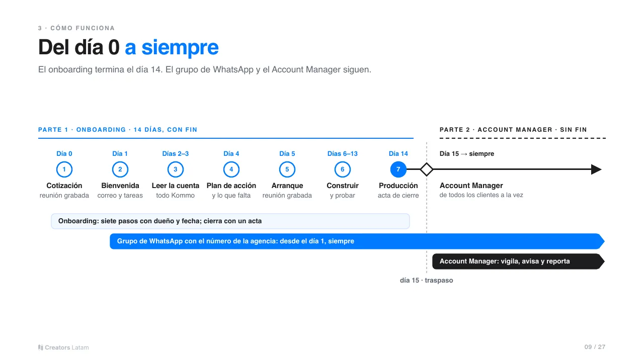644x362 pixels.
Task: Click the 'Día 14' label
Action: point(398,154)
